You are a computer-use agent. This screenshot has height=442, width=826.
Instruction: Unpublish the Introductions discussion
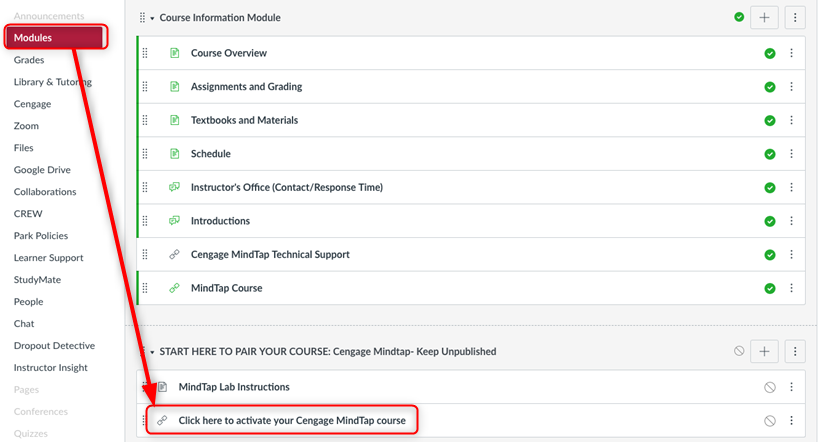point(770,221)
